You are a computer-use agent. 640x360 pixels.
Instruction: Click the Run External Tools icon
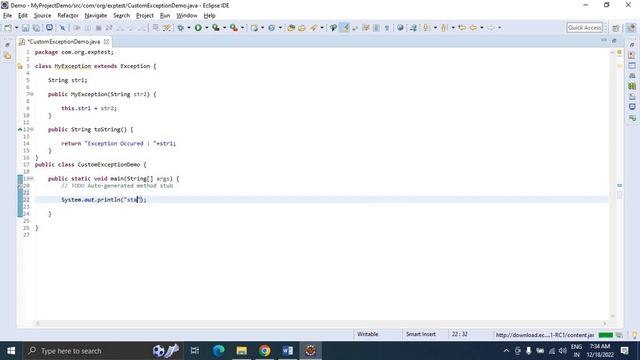click(233, 28)
